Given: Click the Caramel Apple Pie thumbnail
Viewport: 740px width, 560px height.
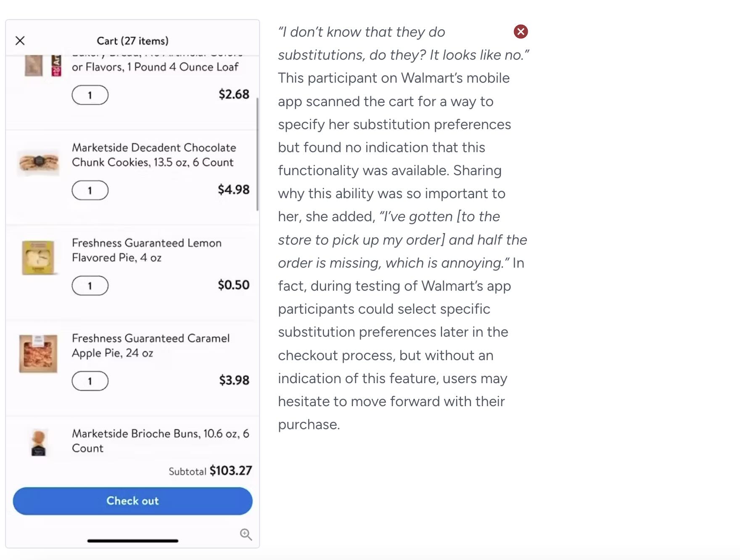Looking at the screenshot, I should (x=38, y=354).
